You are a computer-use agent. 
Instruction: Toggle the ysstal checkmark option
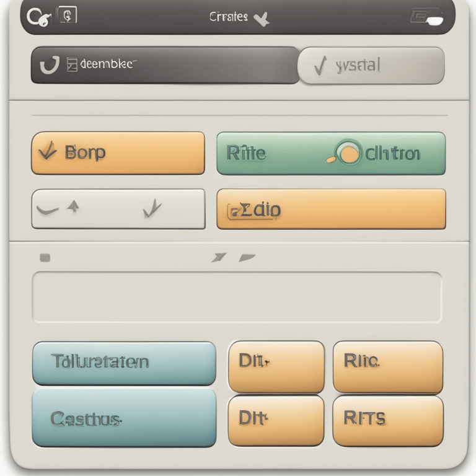pos(320,65)
